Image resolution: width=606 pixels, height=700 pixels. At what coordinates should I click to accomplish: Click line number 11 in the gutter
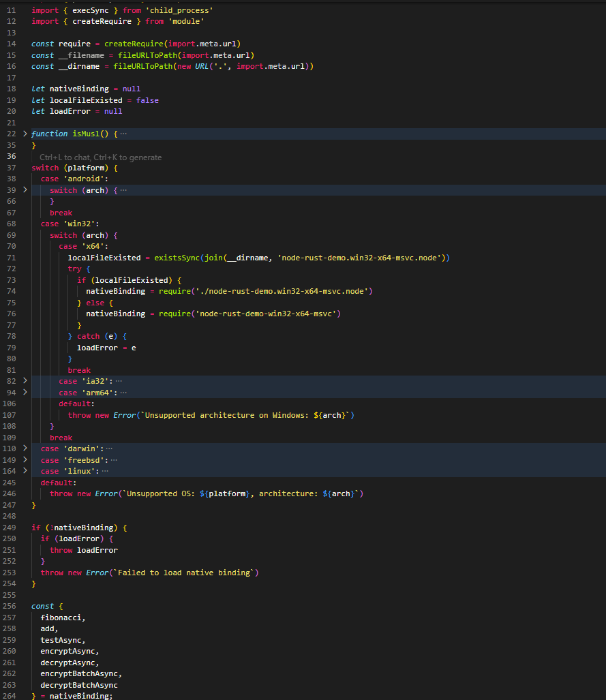(x=10, y=11)
